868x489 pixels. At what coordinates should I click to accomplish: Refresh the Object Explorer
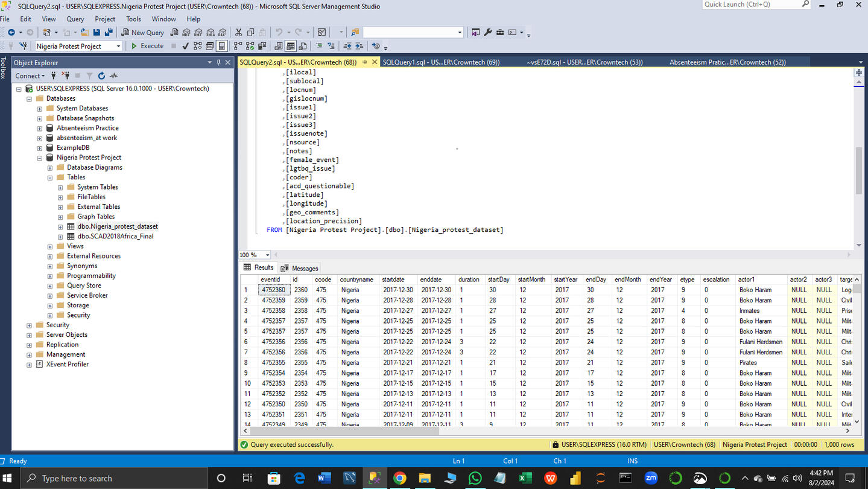101,76
